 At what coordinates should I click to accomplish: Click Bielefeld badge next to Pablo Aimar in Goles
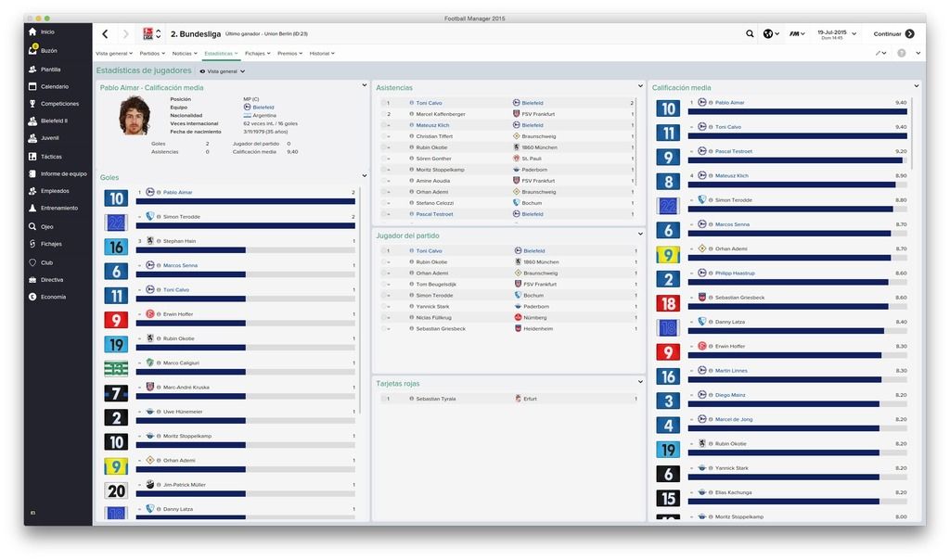coord(149,192)
